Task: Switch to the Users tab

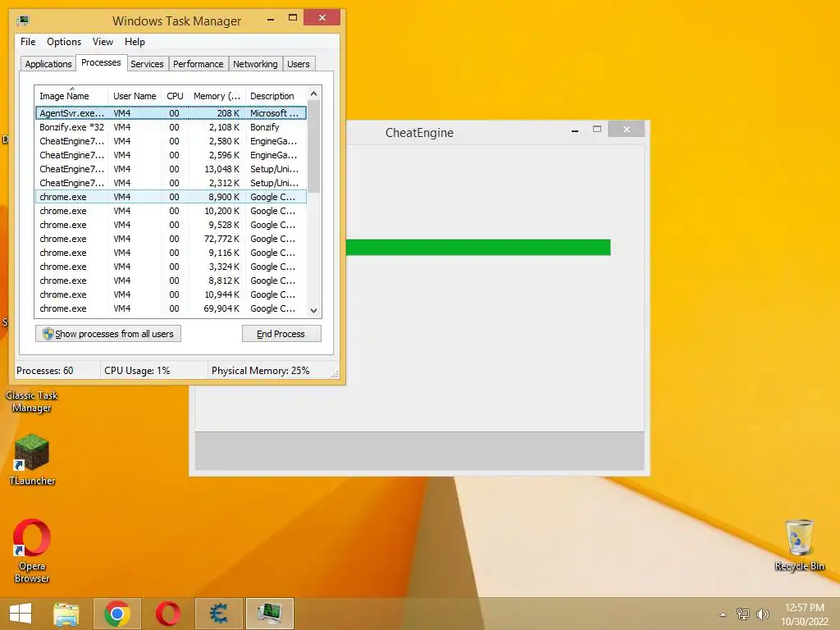Action: (299, 64)
